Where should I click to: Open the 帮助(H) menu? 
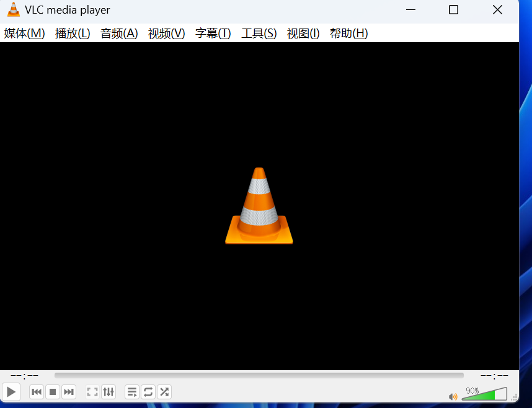coord(349,33)
